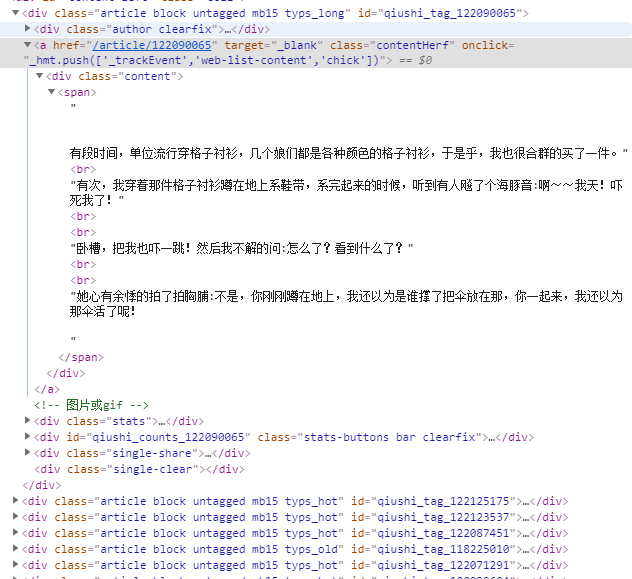Click the id qiushi_tag_122090065 attribute value
The image size is (632, 579).
coord(450,13)
